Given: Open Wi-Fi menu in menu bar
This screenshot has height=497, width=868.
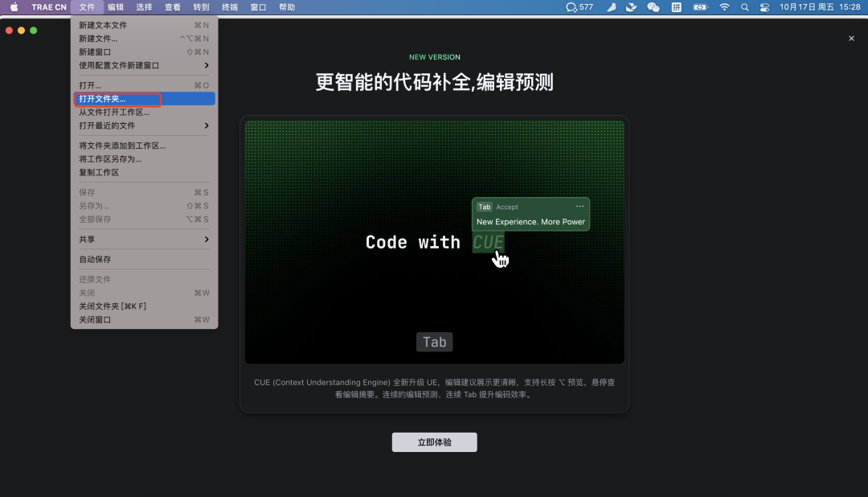Looking at the screenshot, I should (x=724, y=7).
